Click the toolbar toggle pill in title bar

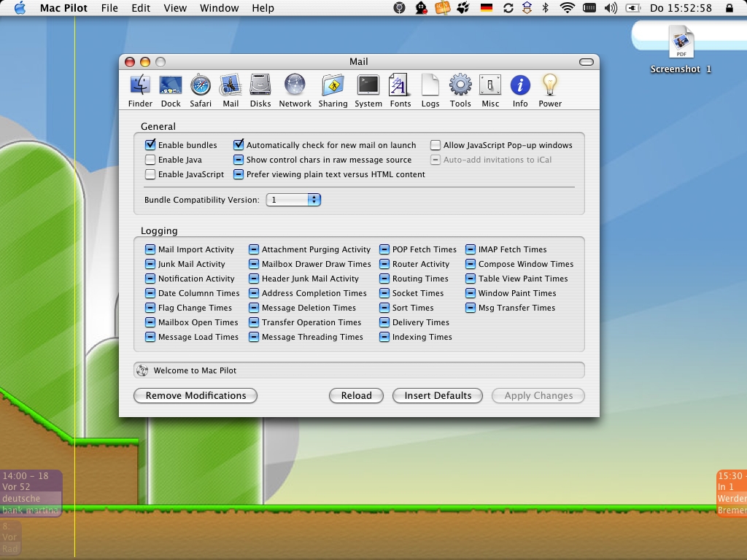pyautogui.click(x=587, y=62)
